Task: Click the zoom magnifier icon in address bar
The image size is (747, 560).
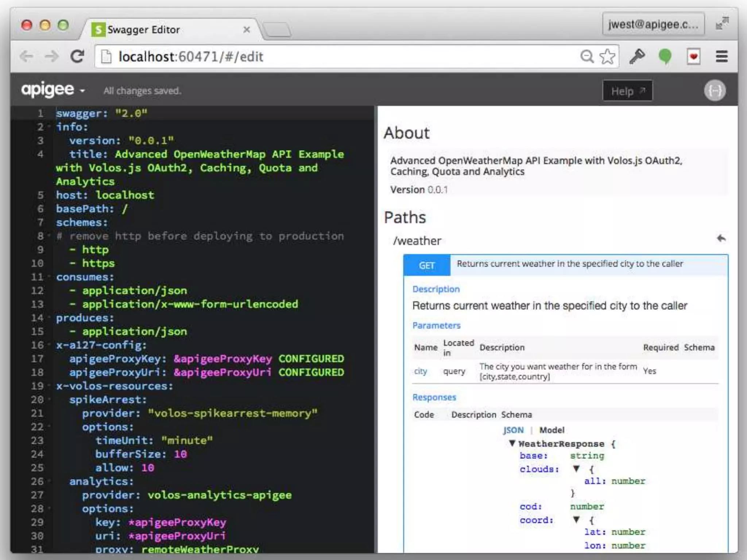Action: (x=587, y=57)
